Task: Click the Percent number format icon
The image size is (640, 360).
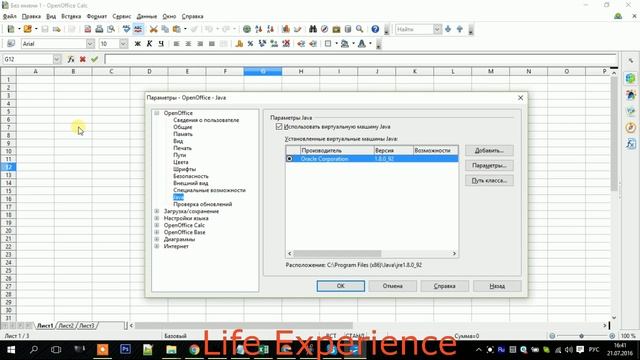Action: click(x=250, y=44)
